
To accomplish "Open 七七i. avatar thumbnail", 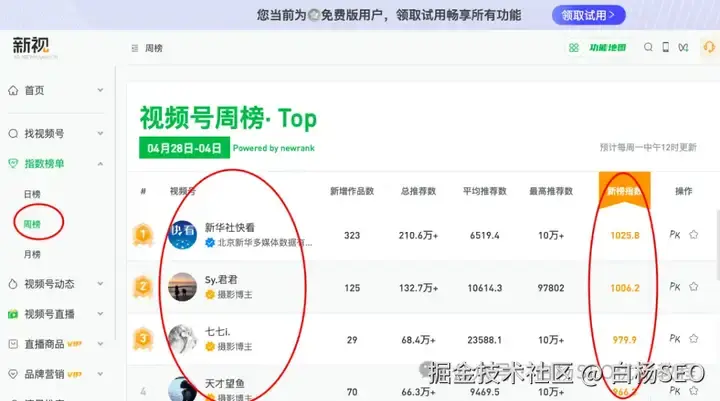I will 182,339.
